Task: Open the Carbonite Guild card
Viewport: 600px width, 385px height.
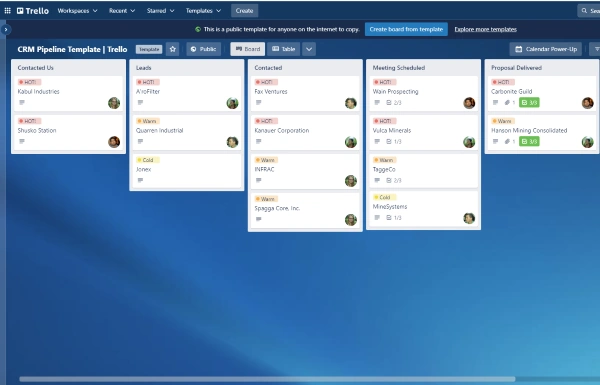Action: click(542, 93)
